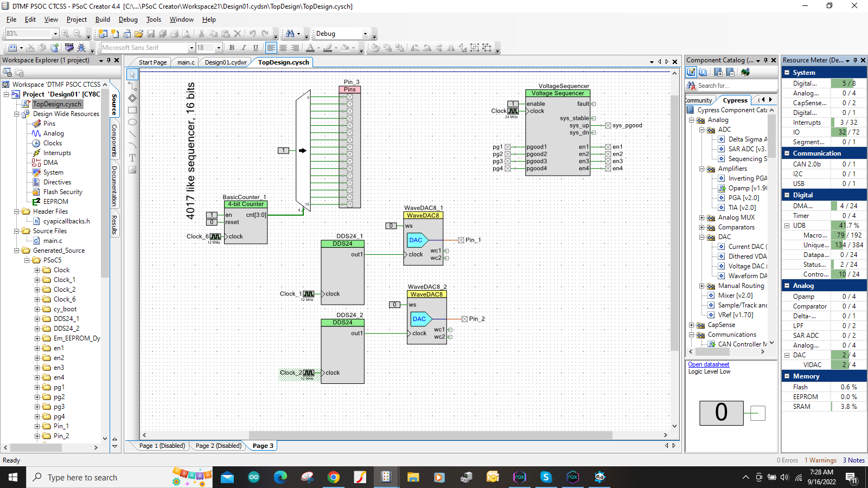Click the Underline formatting icon
Image resolution: width=868 pixels, height=488 pixels.
256,48
